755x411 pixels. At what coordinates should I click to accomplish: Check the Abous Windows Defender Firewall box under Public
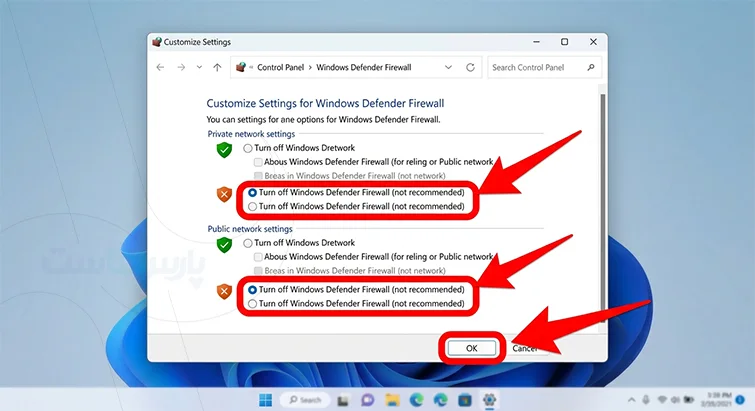point(258,257)
